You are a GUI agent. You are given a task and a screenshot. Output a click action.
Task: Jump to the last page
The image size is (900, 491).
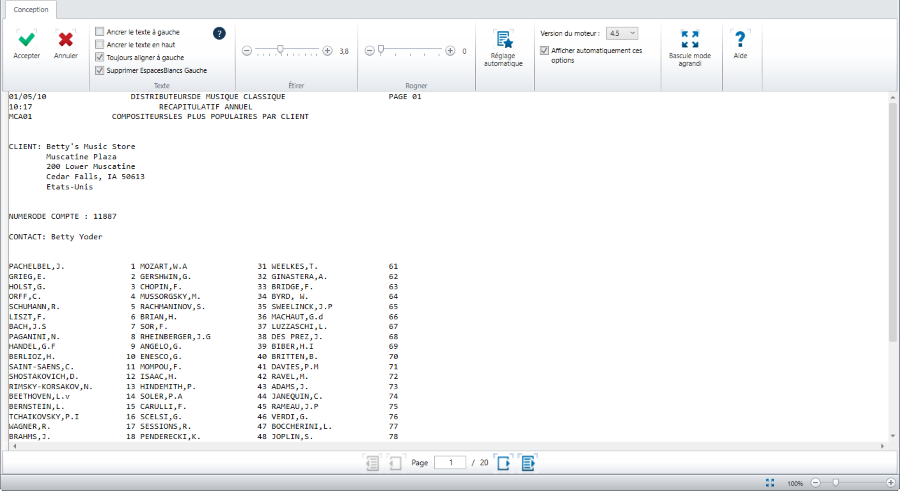click(x=528, y=463)
